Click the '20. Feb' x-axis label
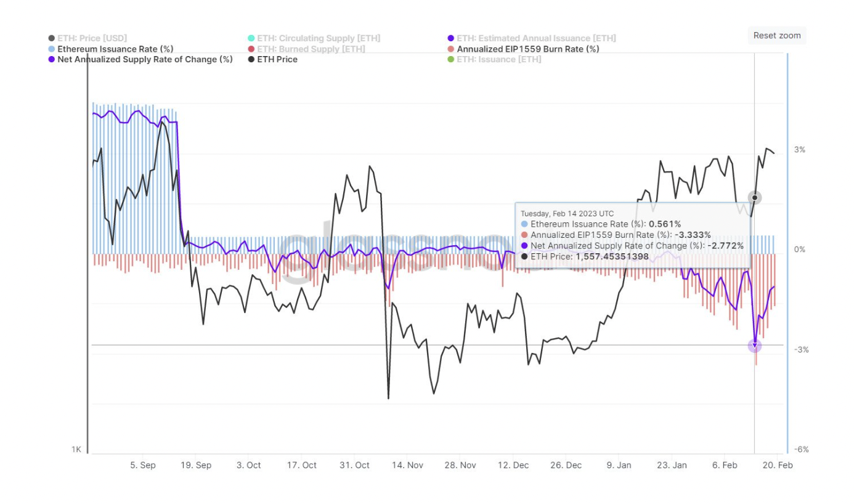This screenshot has height=504, width=854. point(778,465)
